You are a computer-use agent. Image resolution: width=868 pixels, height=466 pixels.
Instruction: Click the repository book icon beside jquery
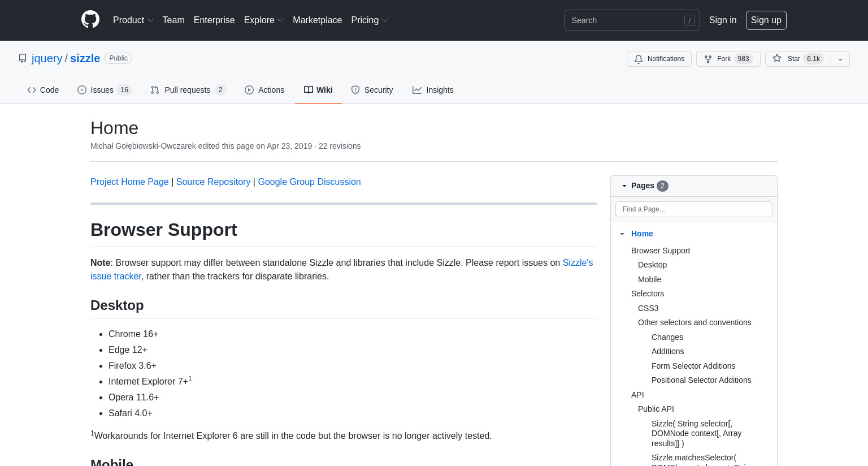coord(23,58)
